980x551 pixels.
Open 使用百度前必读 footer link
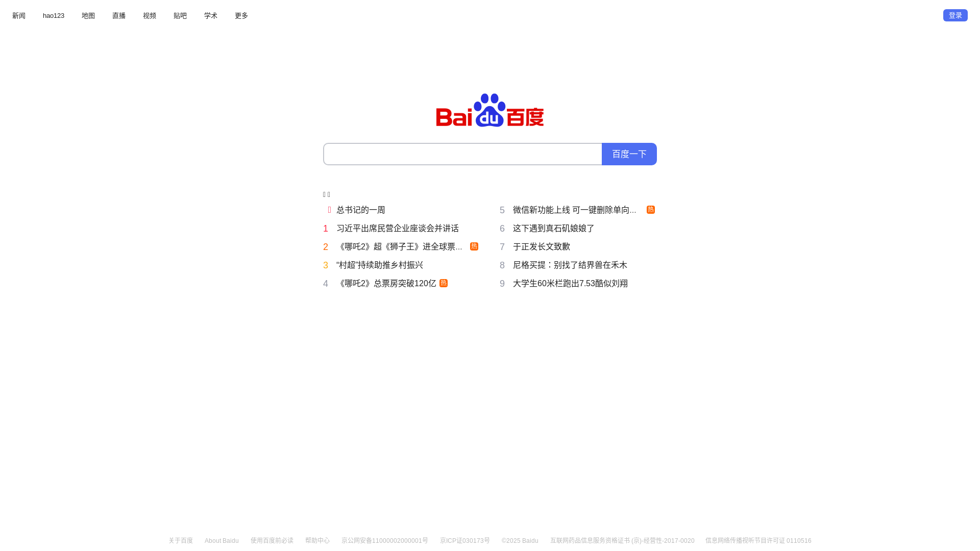coord(272,541)
